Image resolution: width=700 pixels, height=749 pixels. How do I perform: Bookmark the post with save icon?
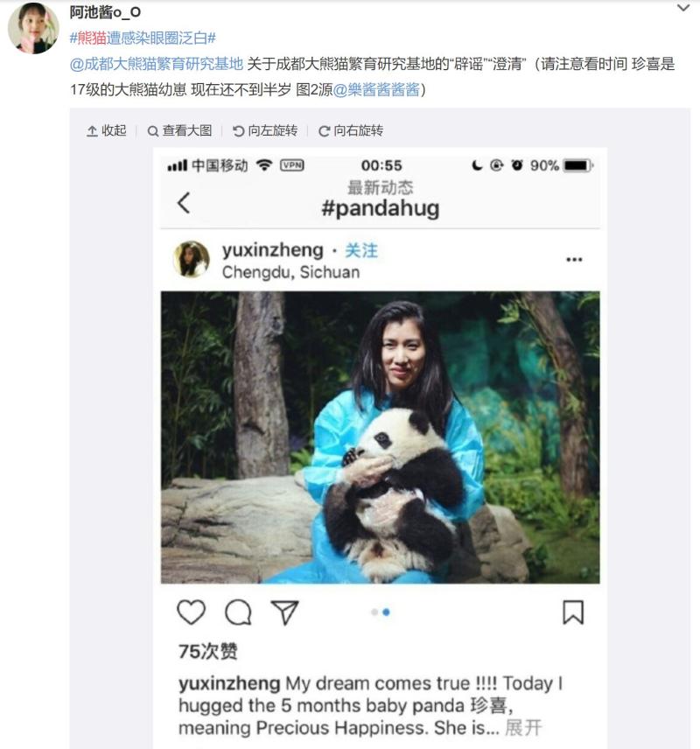tap(573, 612)
